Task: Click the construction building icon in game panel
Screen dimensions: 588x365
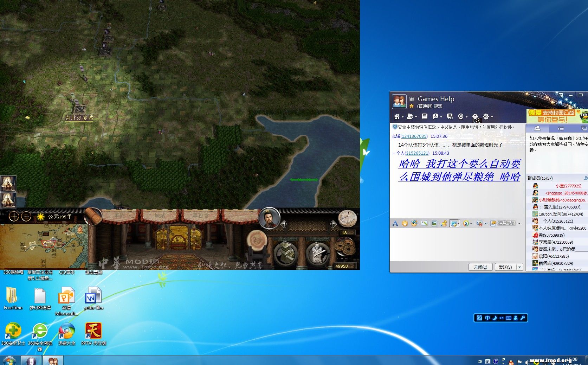Action: (285, 253)
